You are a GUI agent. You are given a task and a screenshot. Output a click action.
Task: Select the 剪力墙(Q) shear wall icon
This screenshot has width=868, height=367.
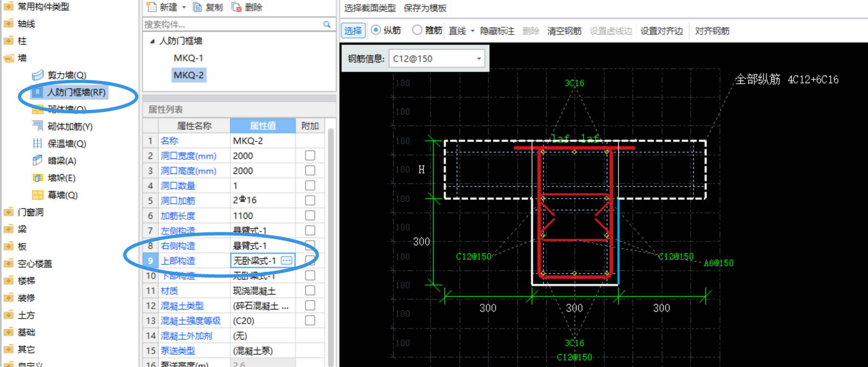click(x=38, y=75)
